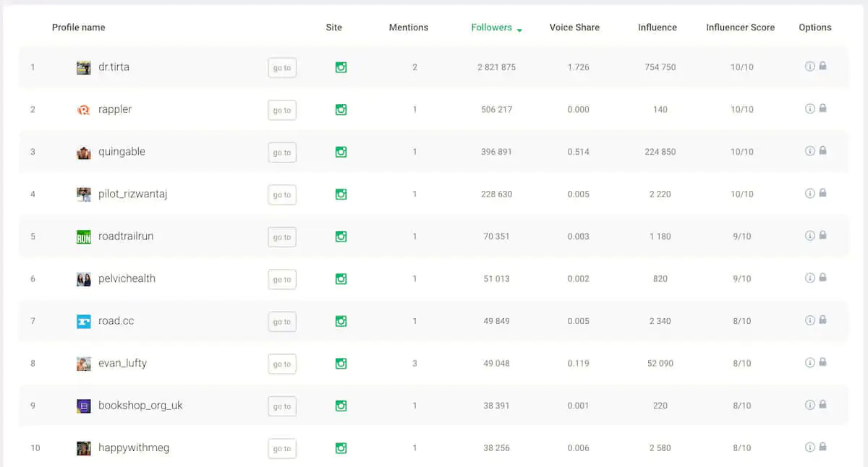Viewport: 868px width, 467px height.
Task: Sort table by Mentions column
Action: [x=408, y=27]
